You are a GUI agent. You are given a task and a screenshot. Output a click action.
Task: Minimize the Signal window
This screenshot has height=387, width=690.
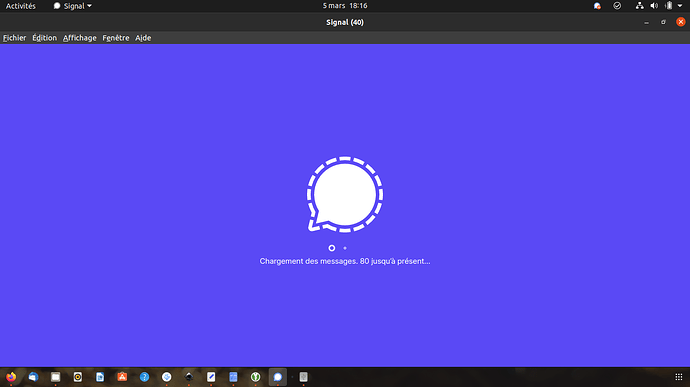pos(646,22)
